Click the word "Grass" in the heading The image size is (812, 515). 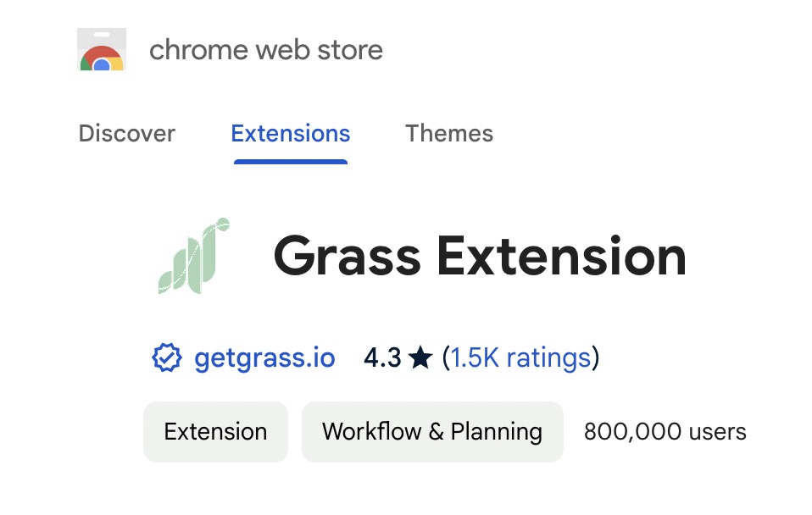click(x=347, y=257)
